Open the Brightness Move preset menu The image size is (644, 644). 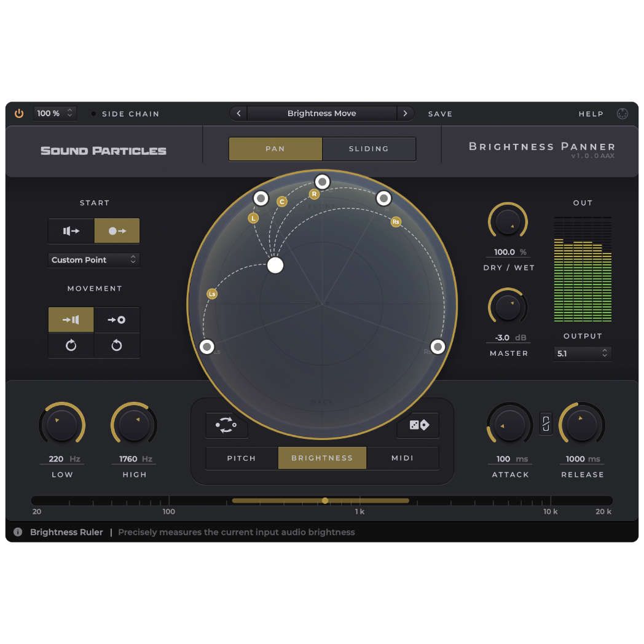coord(321,114)
